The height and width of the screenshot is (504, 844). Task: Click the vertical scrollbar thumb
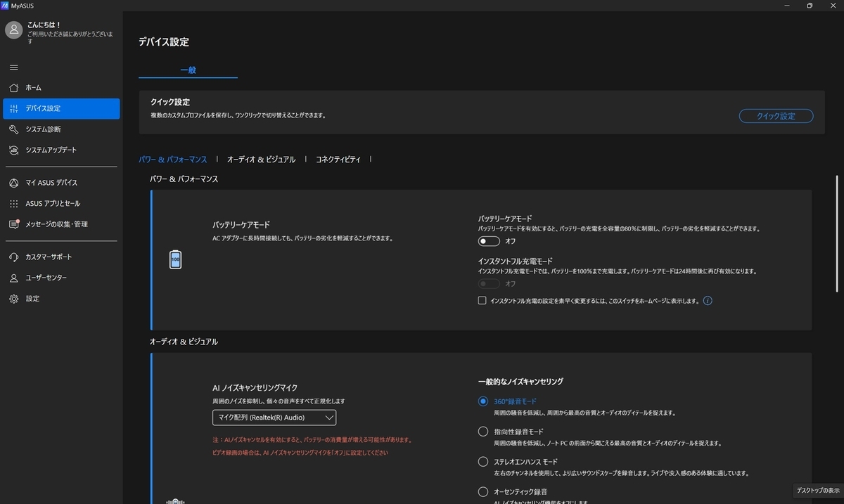(837, 233)
